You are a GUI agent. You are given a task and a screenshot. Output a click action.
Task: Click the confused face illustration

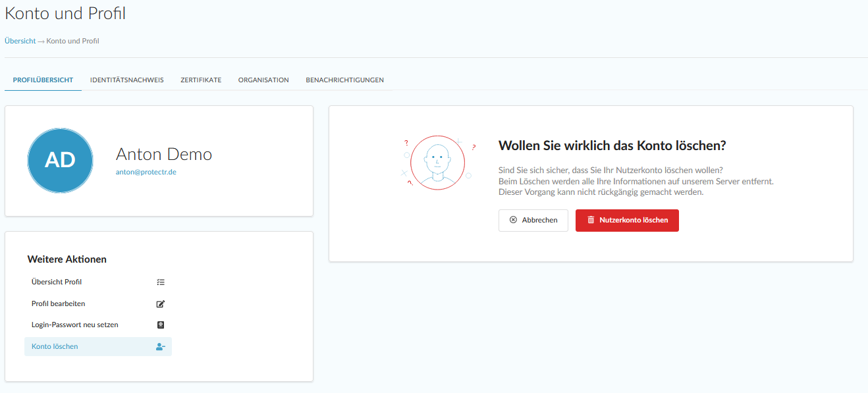(437, 162)
